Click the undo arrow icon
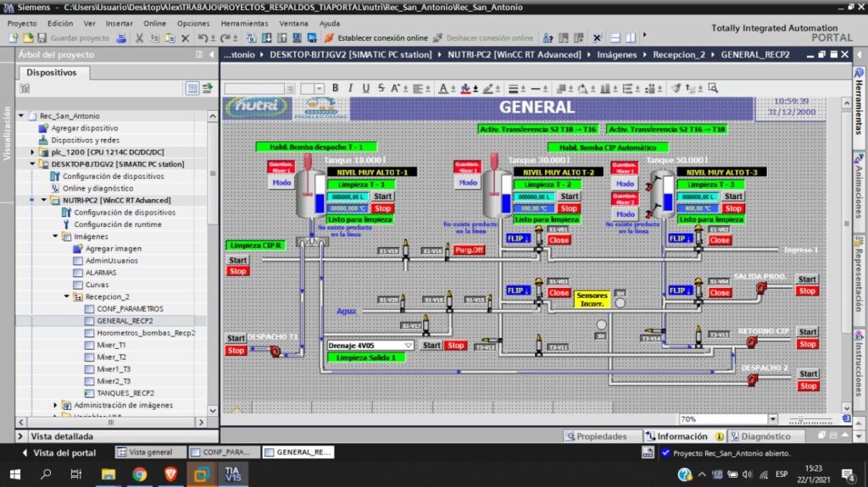The image size is (868, 487). point(203,38)
